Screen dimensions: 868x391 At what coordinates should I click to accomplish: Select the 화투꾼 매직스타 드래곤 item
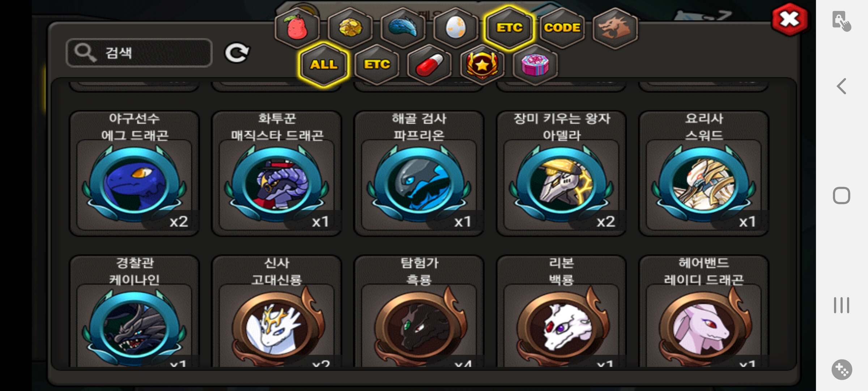(x=277, y=173)
